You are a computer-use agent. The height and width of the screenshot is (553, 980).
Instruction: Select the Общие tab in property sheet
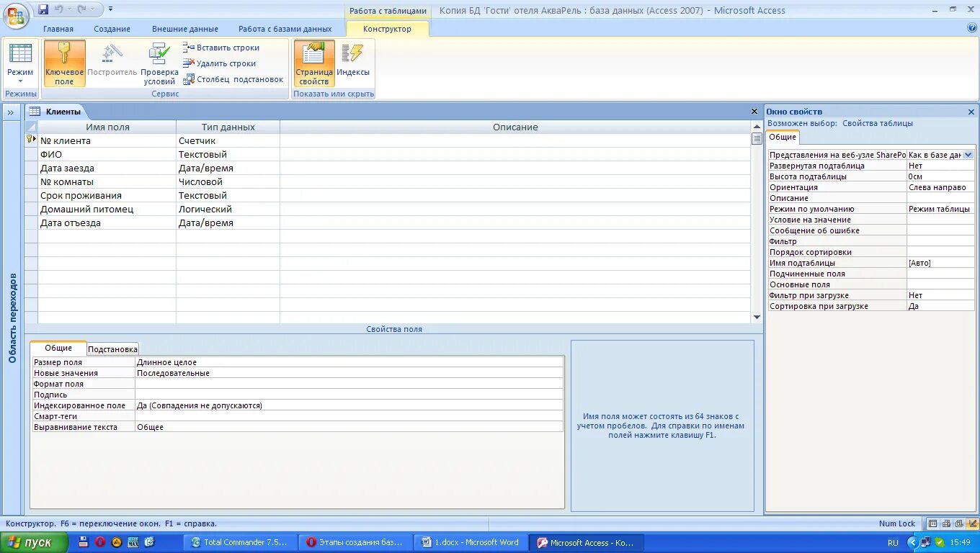(782, 137)
